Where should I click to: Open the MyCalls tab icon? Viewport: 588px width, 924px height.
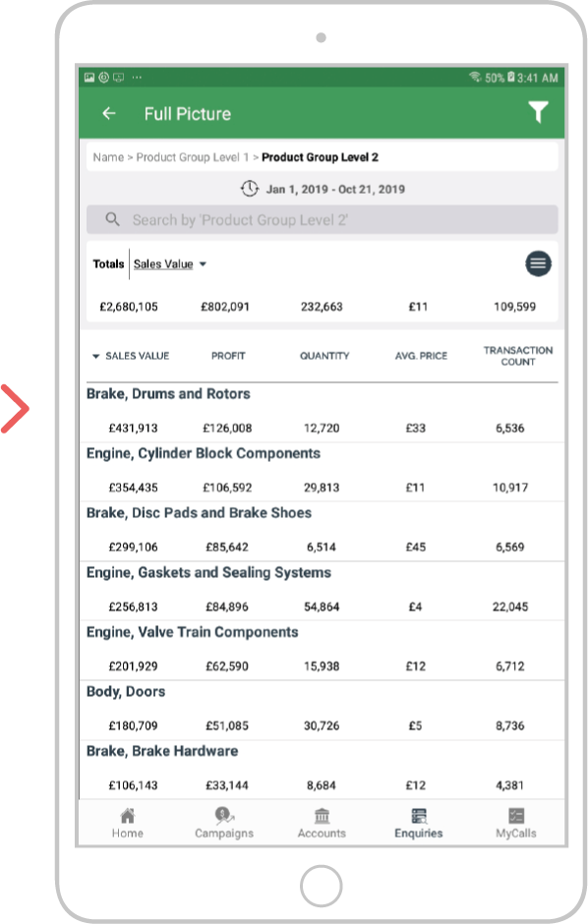[x=516, y=816]
